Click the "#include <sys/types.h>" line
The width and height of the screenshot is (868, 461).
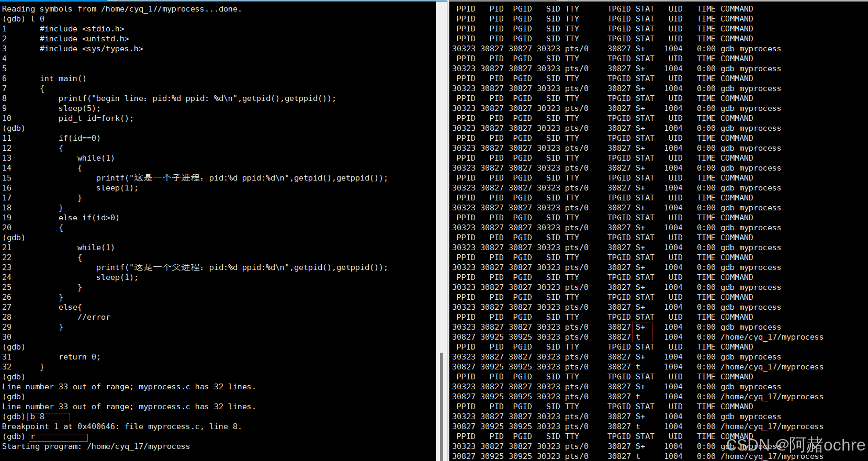pos(91,49)
